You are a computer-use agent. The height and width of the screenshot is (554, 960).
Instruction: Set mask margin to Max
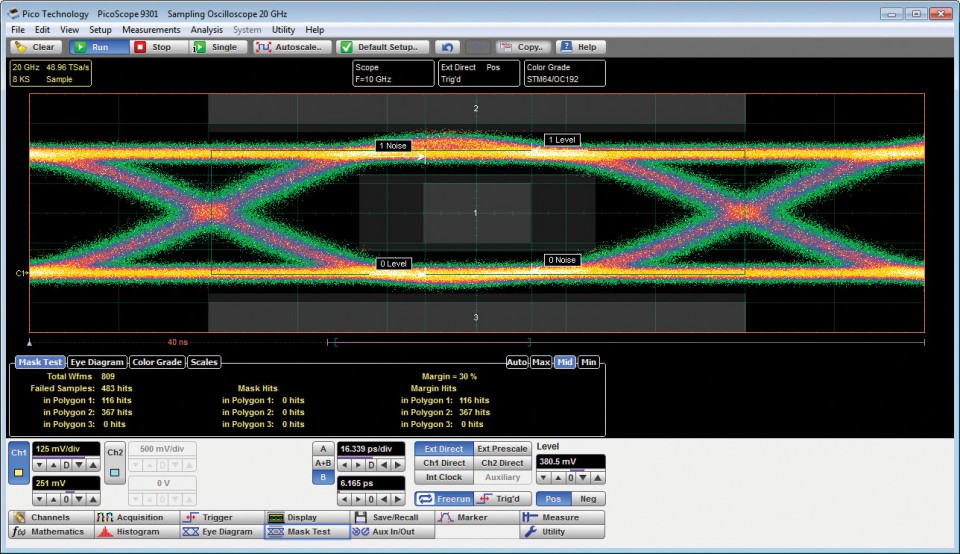click(x=541, y=362)
